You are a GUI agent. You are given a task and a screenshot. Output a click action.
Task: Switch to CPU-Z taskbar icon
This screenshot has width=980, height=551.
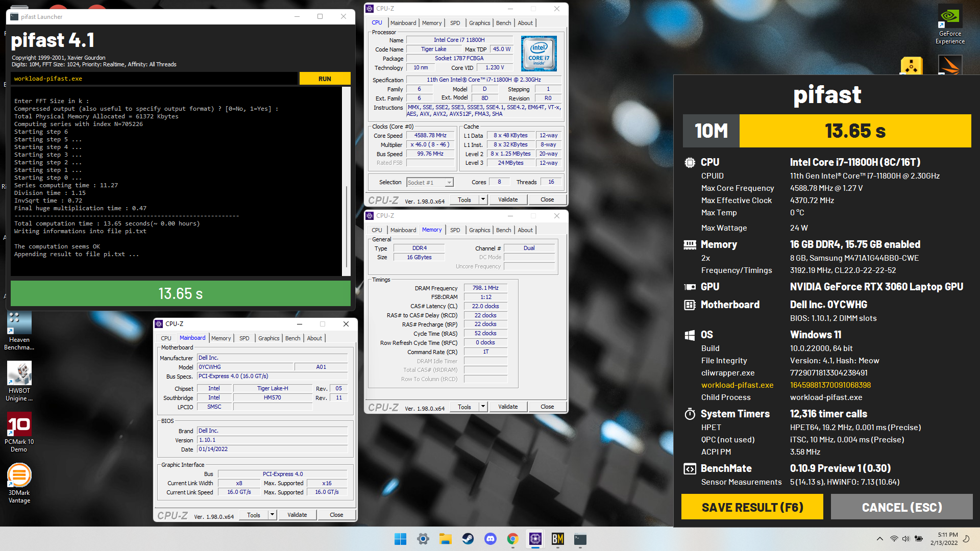535,539
